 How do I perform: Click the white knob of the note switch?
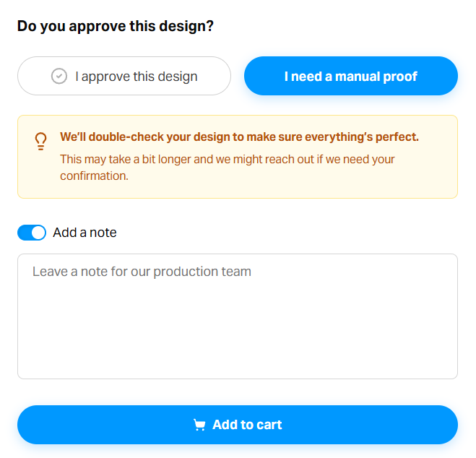(x=38, y=233)
